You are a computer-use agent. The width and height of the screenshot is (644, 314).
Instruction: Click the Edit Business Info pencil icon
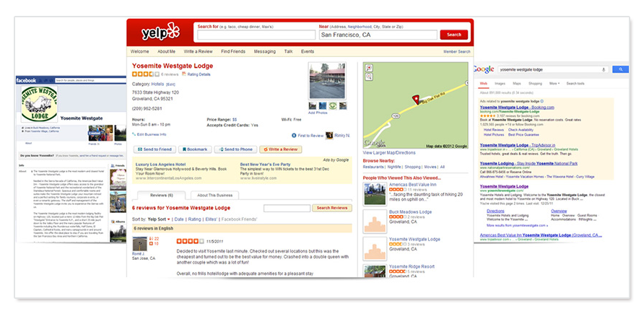pos(134,134)
